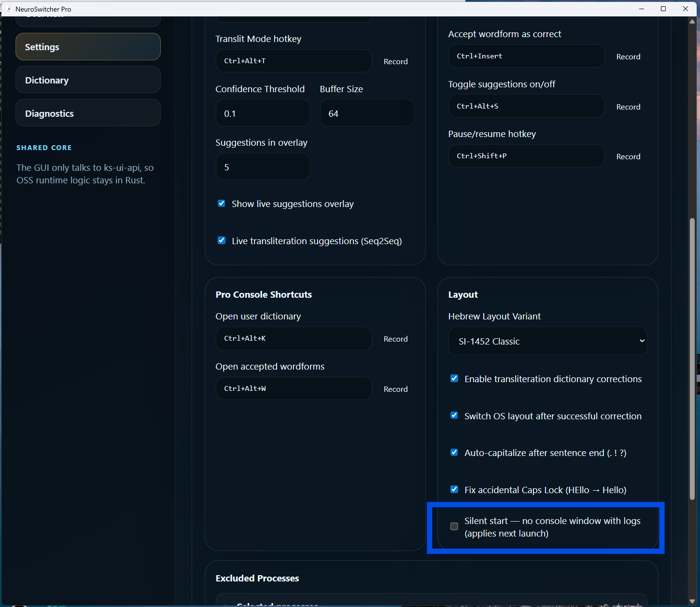Toggle Auto-capitalize after sentence end checkbox

454,452
